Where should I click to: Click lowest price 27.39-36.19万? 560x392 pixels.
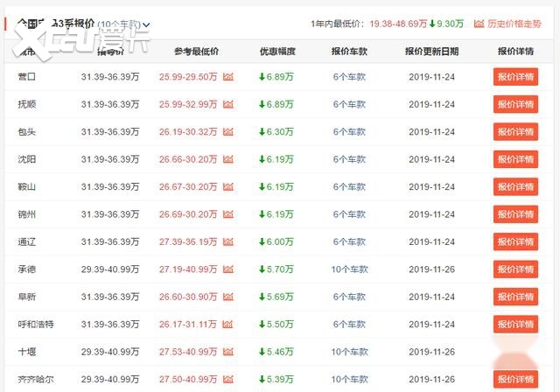188,241
